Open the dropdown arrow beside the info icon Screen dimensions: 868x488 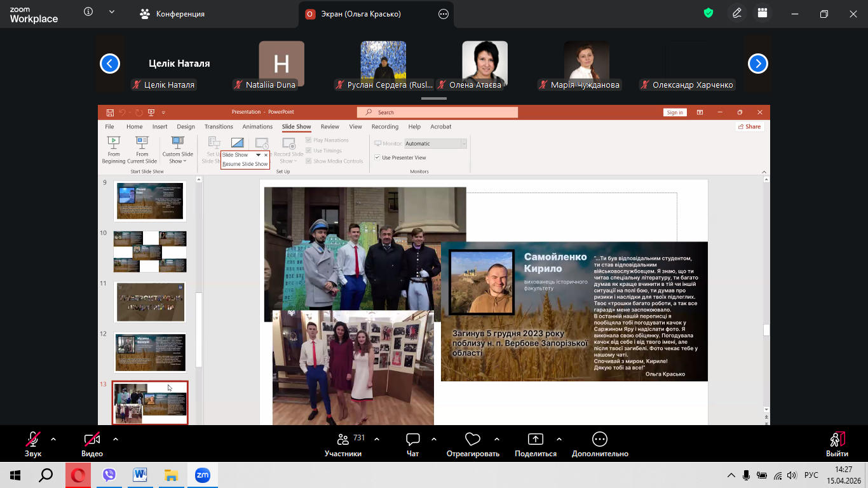tap(112, 12)
